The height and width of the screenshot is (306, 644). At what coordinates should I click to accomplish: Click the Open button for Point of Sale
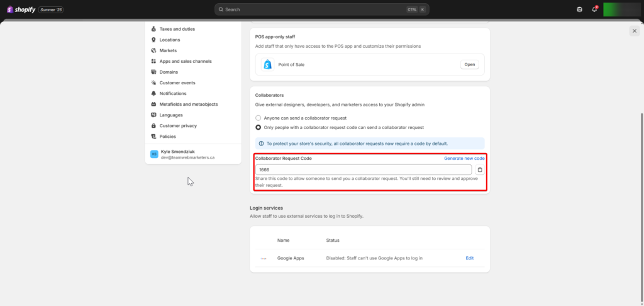[x=470, y=64]
